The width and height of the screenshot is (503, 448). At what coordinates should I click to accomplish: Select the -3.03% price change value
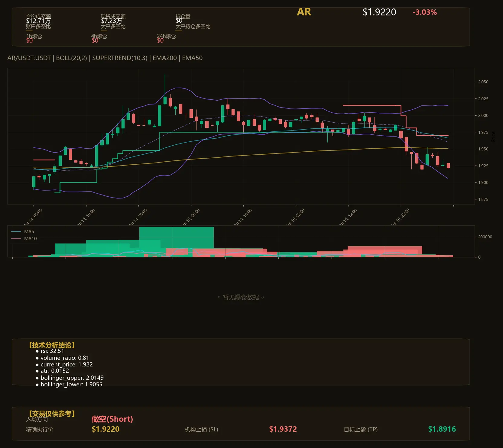pyautogui.click(x=425, y=12)
